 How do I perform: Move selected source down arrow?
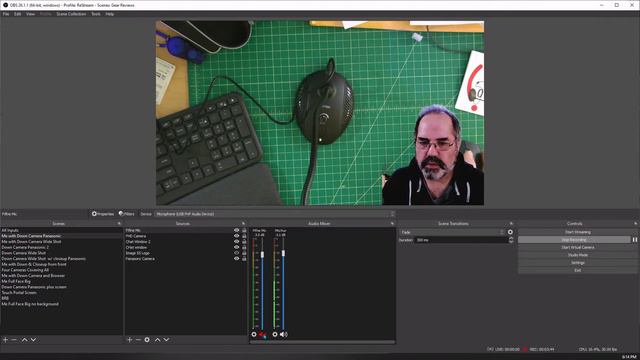click(167, 340)
